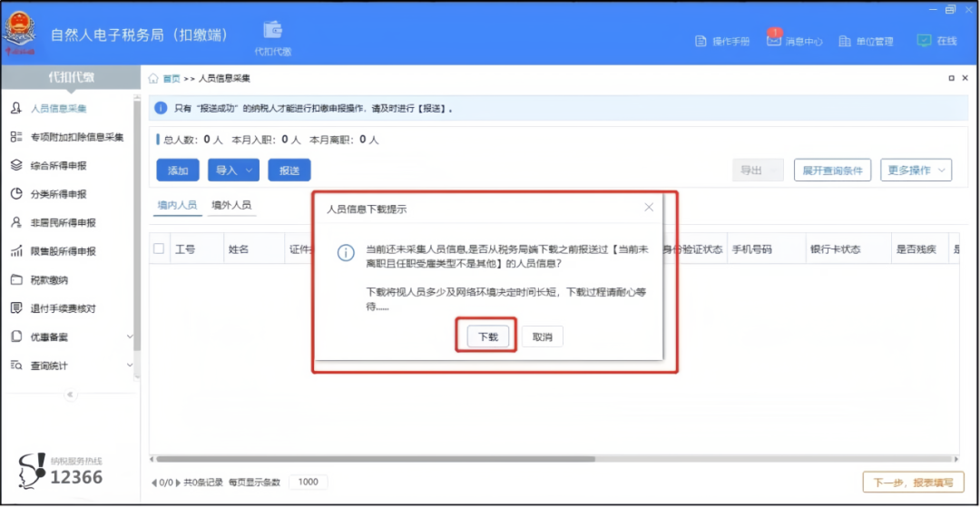This screenshot has width=980, height=507.
Task: Open 单位管理 unit management icon
Action: pyautogui.click(x=845, y=41)
